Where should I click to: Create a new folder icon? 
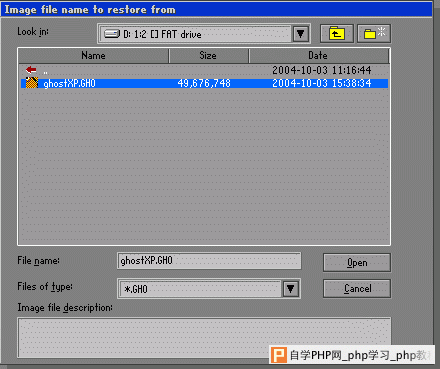374,33
